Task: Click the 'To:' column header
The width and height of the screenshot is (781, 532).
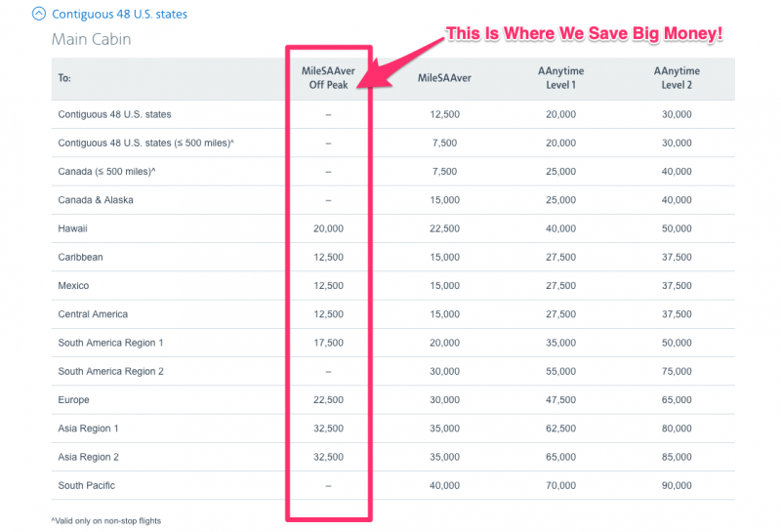Action: click(64, 78)
